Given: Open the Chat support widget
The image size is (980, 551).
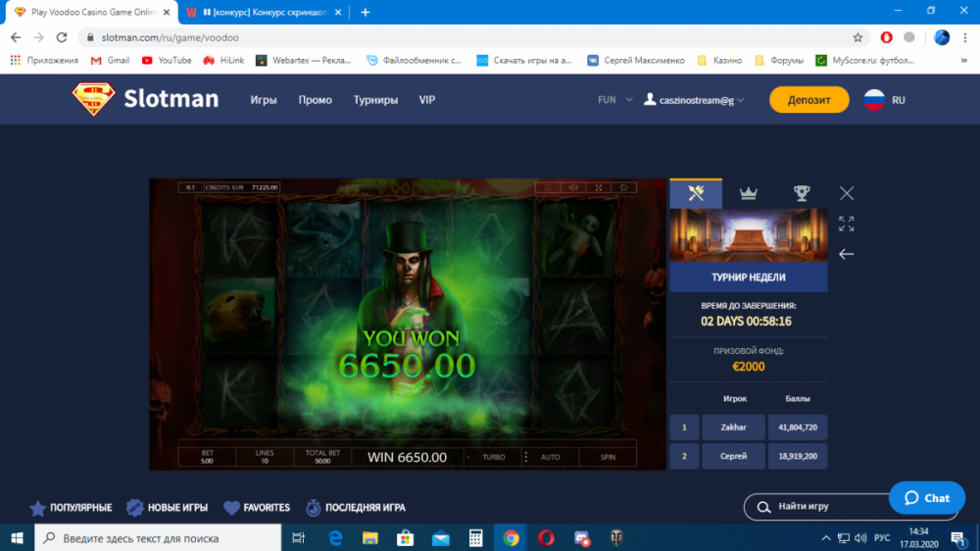Looking at the screenshot, I should coord(926,498).
